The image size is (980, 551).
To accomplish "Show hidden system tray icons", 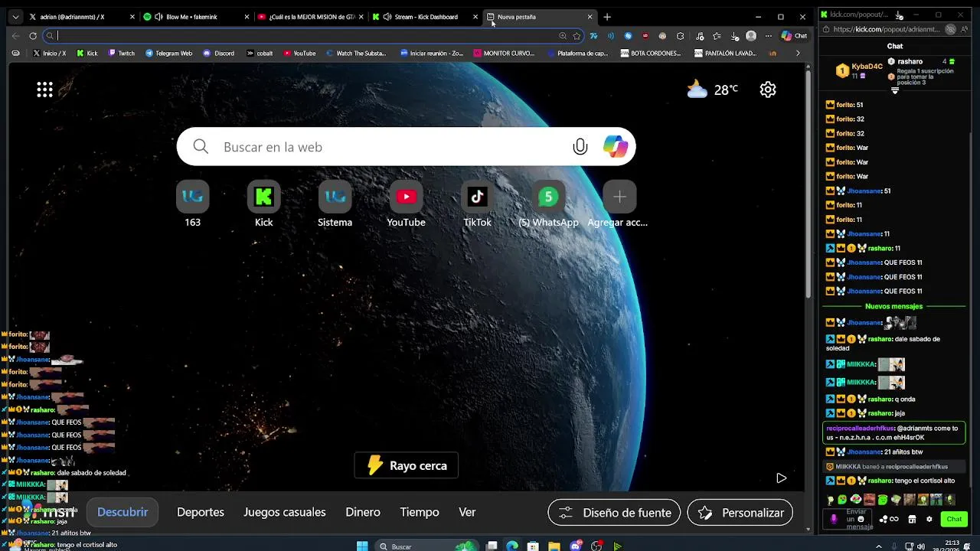I will click(x=878, y=546).
